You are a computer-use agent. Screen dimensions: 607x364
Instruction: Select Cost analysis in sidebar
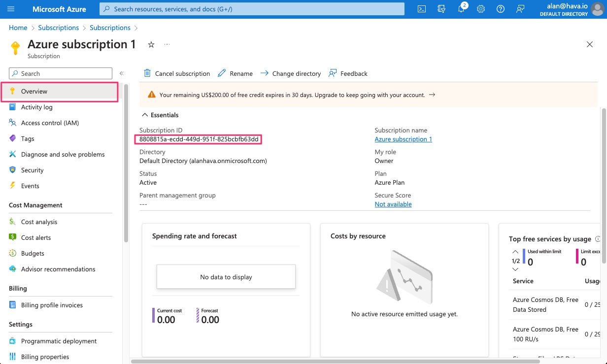(39, 222)
